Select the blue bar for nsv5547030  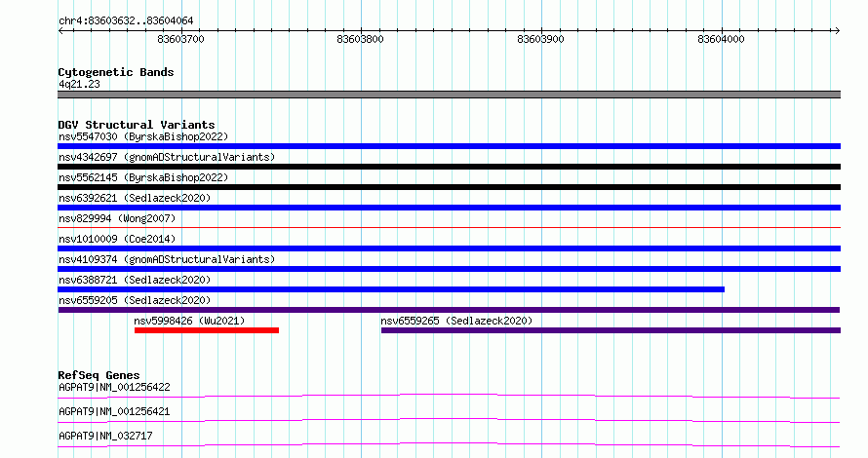449,146
